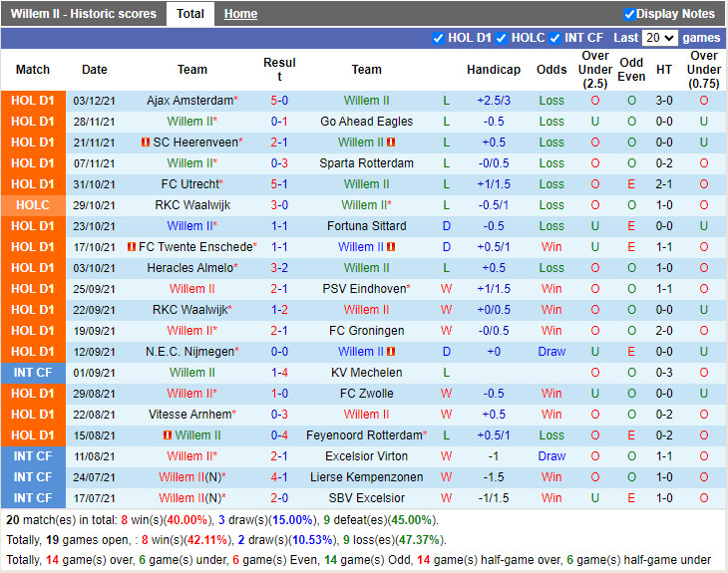728x573 pixels.
Task: Click the 0-4 result versus Feyenoord
Action: click(279, 435)
